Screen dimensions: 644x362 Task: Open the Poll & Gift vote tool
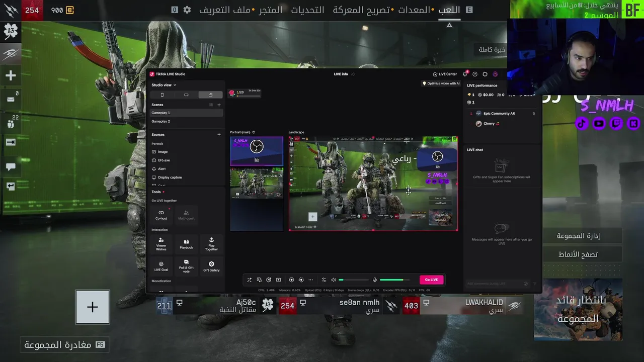[186, 266]
